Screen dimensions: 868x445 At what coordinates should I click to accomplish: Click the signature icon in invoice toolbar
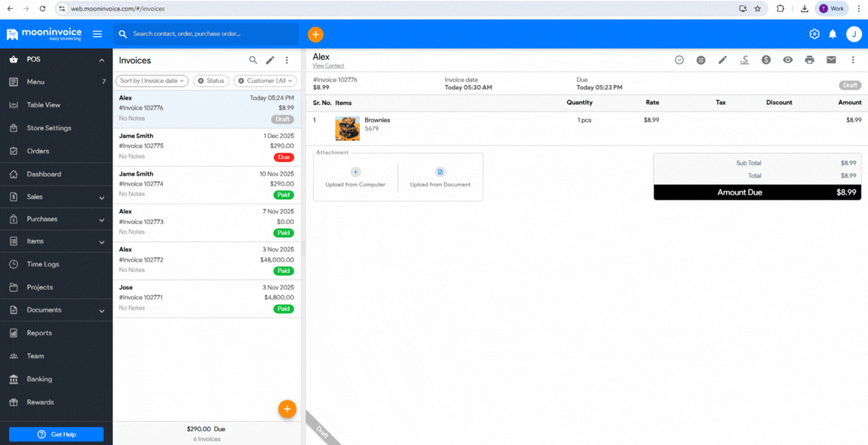coord(744,59)
